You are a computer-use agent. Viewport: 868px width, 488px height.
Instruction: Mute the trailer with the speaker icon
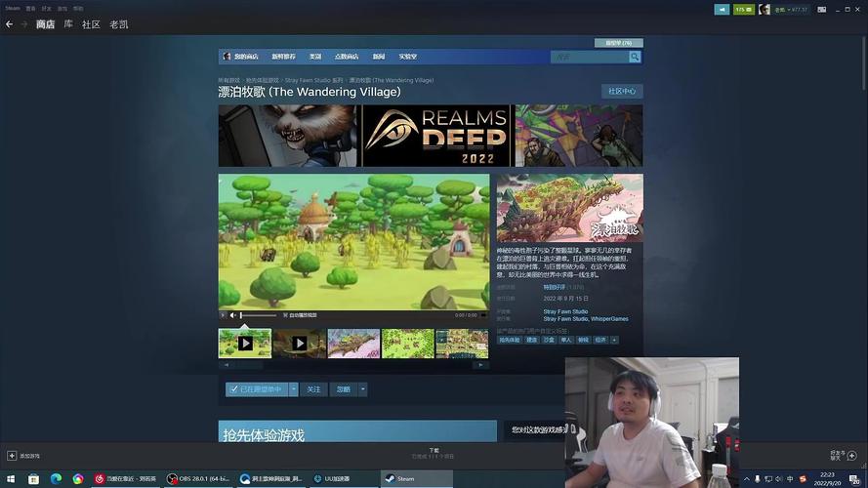click(x=233, y=315)
